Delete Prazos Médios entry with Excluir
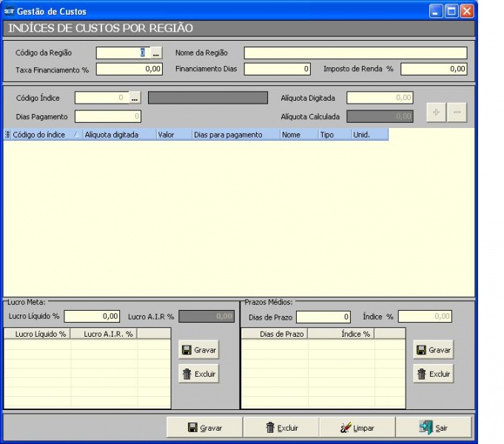 (433, 374)
